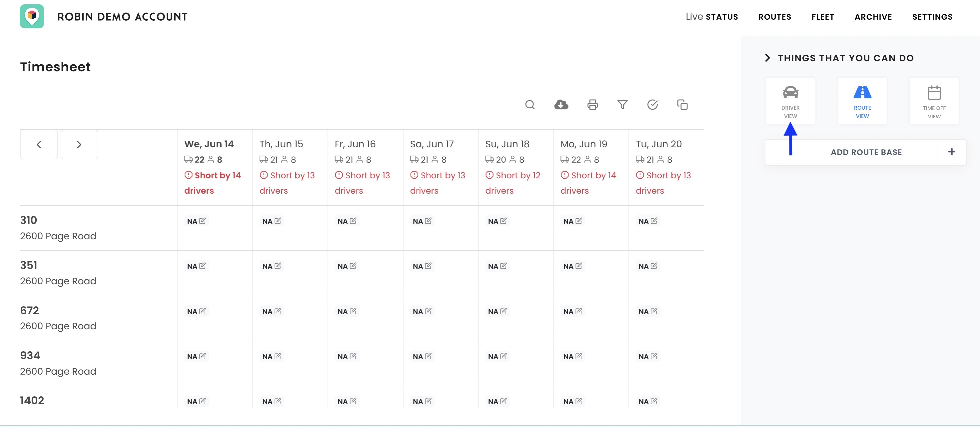Open the filter icon

click(622, 105)
